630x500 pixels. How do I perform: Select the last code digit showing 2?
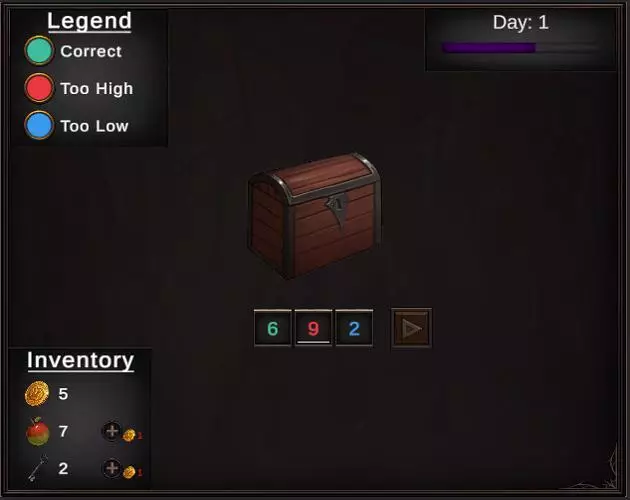click(x=354, y=328)
